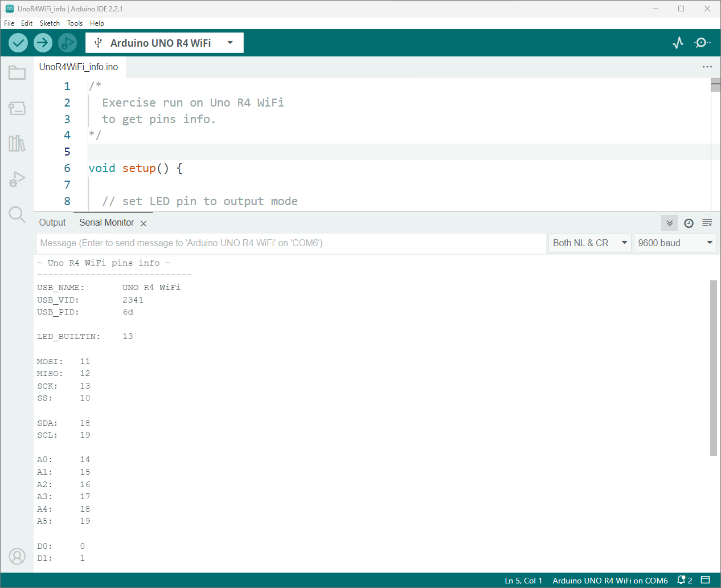This screenshot has width=721, height=588.
Task: Open the Edit menu
Action: point(27,23)
